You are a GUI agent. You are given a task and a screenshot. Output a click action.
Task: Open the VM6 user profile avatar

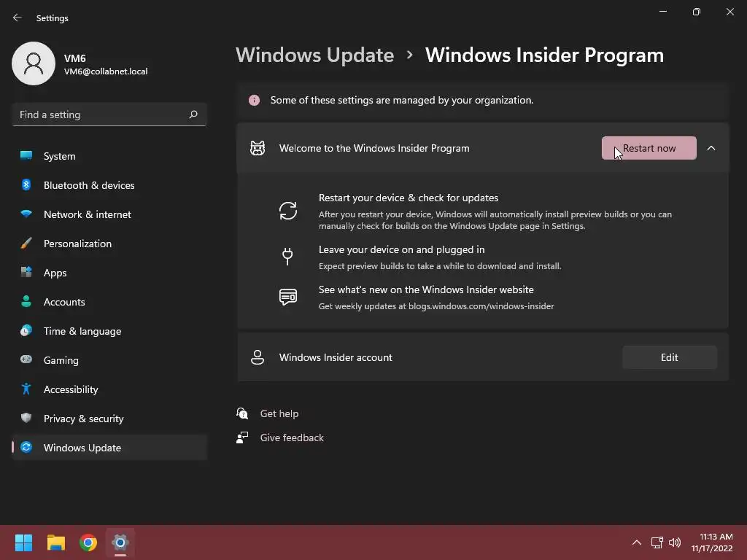pos(34,63)
